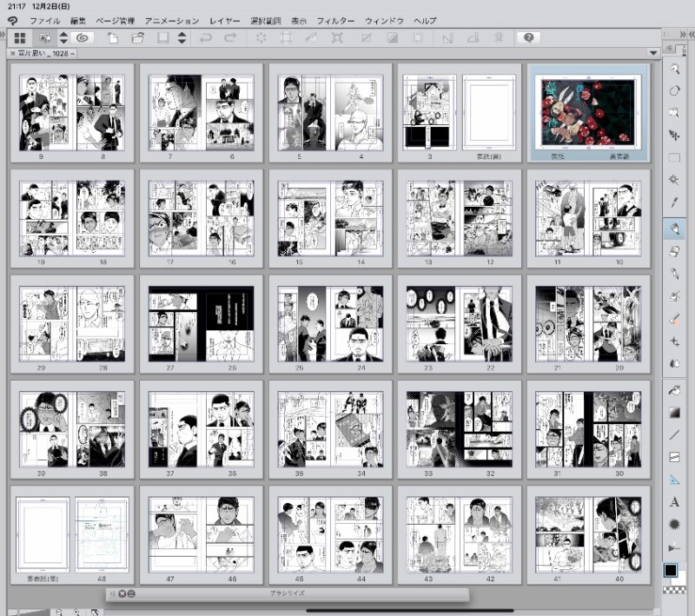Close the floating ブラシサイズ palette

pos(122,593)
